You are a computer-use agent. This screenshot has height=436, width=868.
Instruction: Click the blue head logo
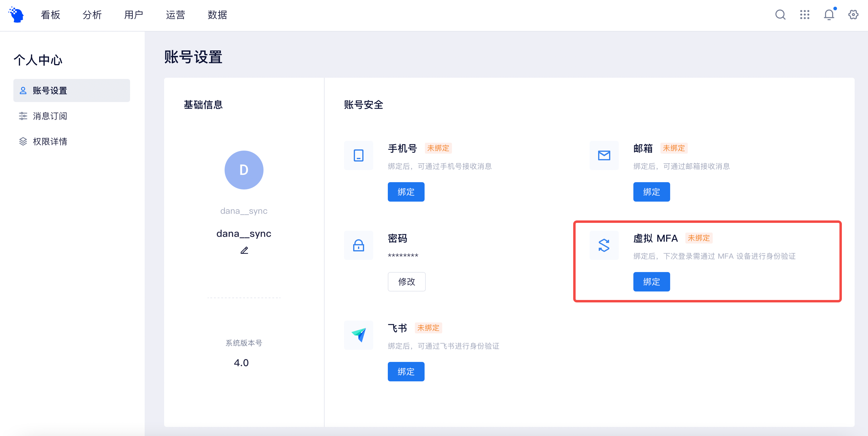16,15
